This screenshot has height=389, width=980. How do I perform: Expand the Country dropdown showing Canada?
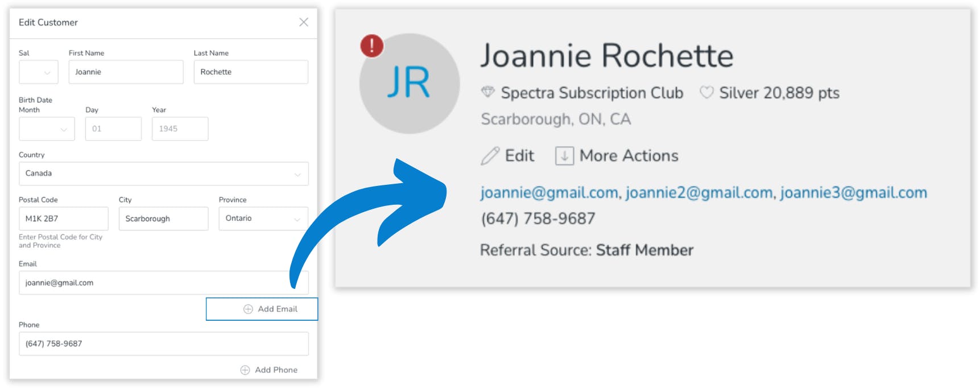click(x=164, y=173)
